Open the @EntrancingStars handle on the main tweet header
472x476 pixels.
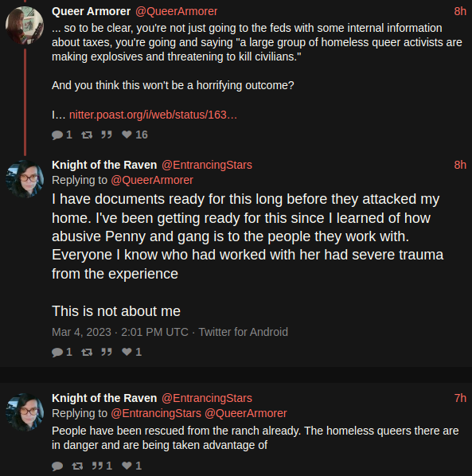207,165
